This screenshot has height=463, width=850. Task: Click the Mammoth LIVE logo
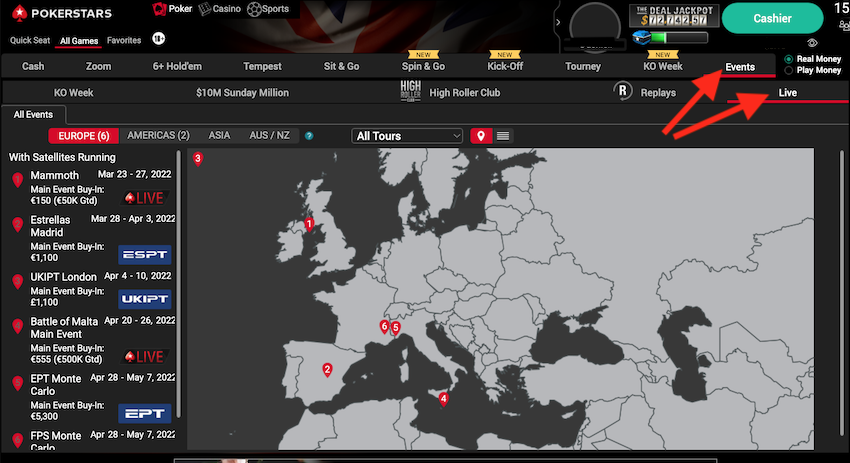click(144, 198)
